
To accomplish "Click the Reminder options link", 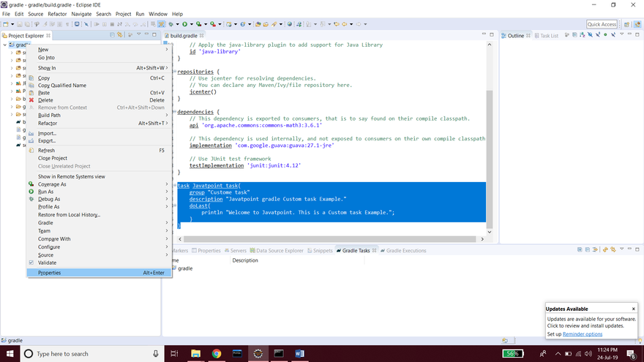I will (x=583, y=334).
